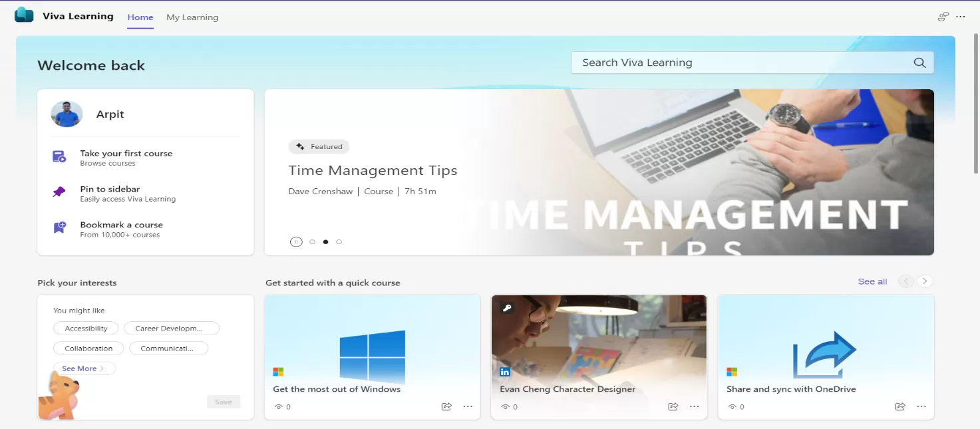Pause the featured carousel

pyautogui.click(x=296, y=242)
